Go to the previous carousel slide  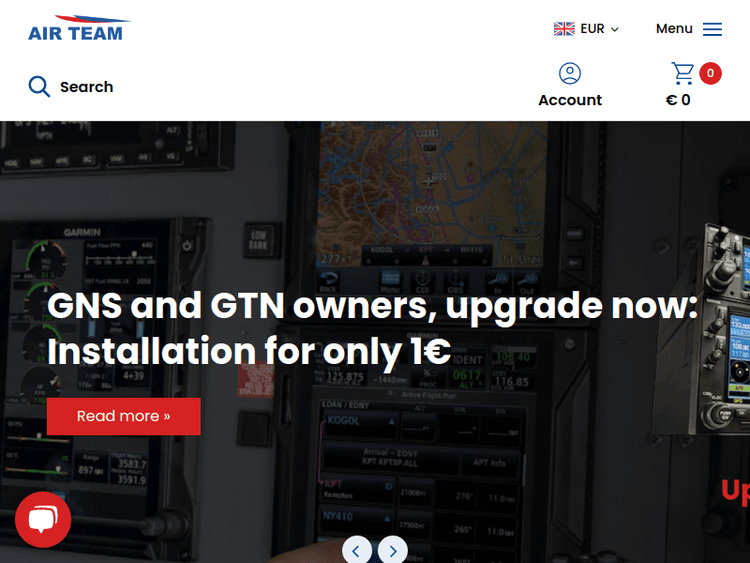click(356, 551)
